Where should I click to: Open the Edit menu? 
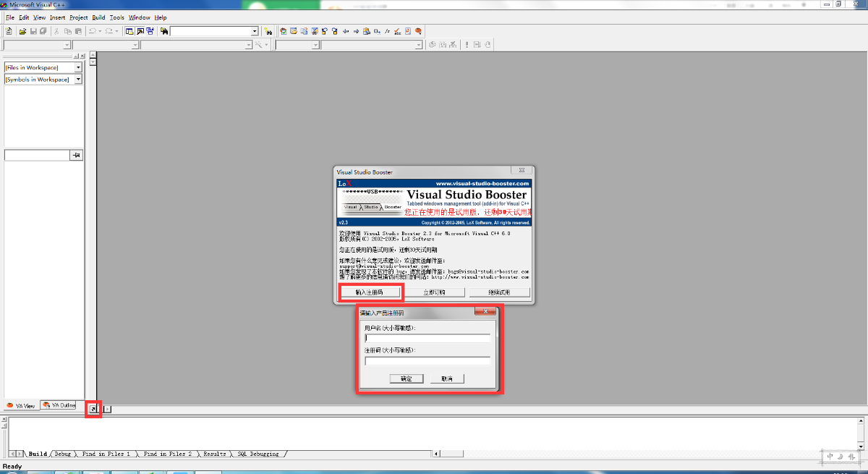24,17
